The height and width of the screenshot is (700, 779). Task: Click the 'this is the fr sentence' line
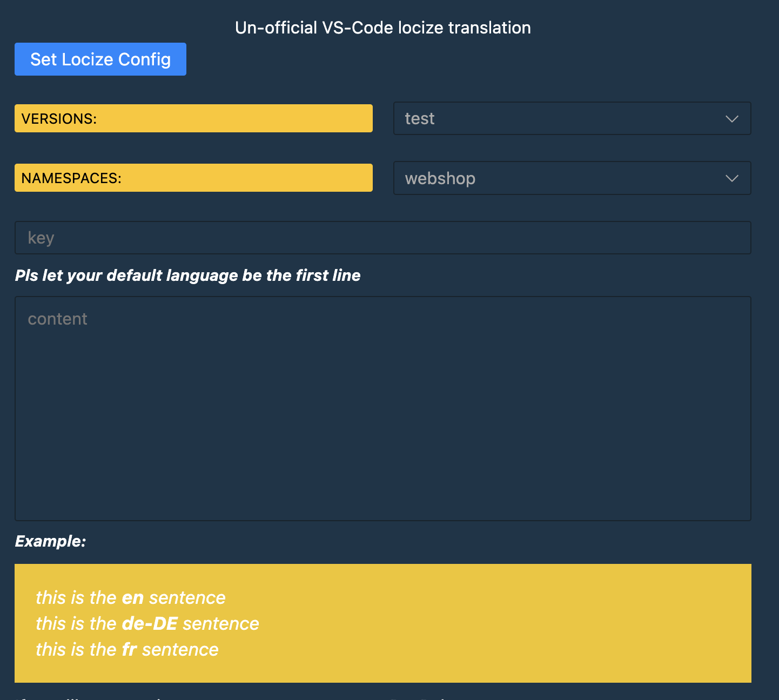[x=127, y=650]
